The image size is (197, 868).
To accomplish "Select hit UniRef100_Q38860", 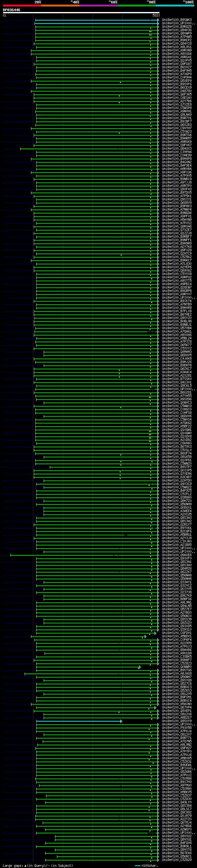I will pyautogui.click(x=177, y=497).
